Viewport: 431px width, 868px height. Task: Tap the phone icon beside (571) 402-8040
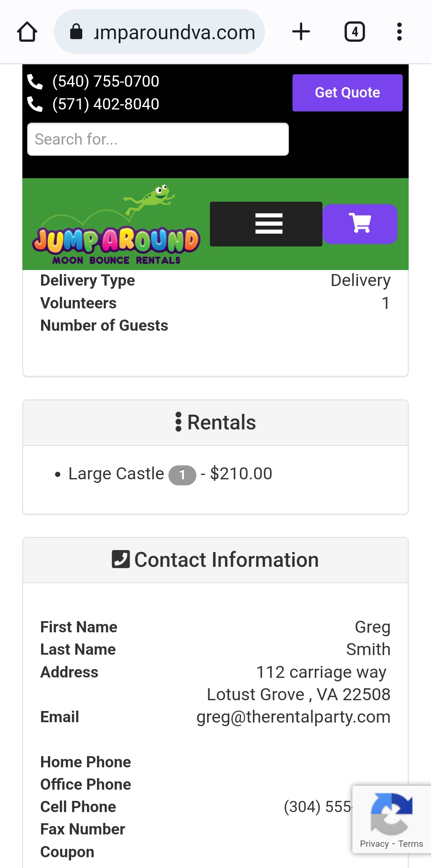pyautogui.click(x=35, y=104)
